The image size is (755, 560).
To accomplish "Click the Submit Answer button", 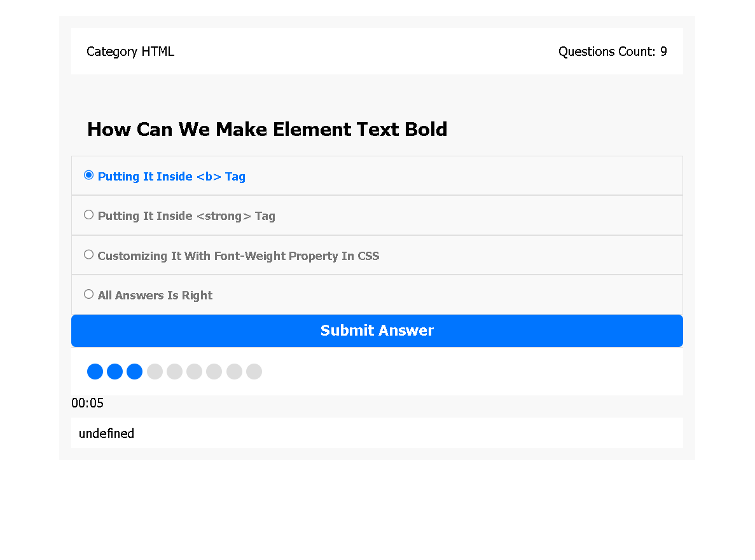I will coord(377,331).
